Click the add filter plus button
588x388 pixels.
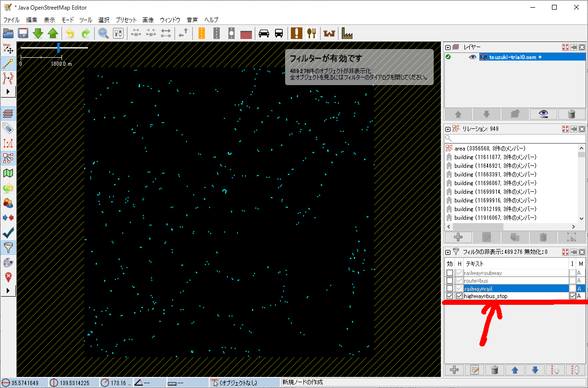(x=454, y=370)
